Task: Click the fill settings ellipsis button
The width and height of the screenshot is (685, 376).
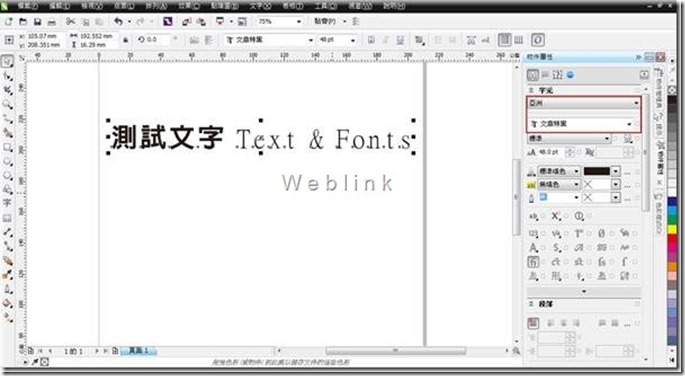Action: tap(627, 172)
